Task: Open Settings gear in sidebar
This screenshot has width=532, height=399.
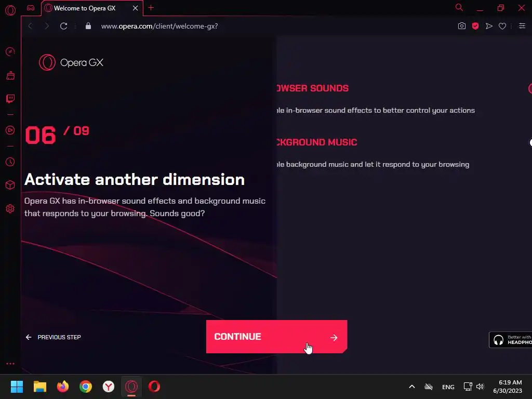Action: 10,209
